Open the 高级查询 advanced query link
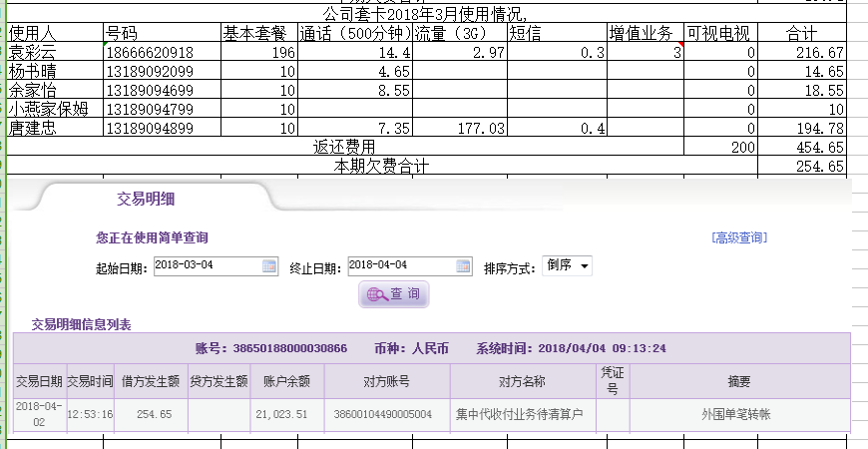The height and width of the screenshot is (449, 868). point(739,237)
